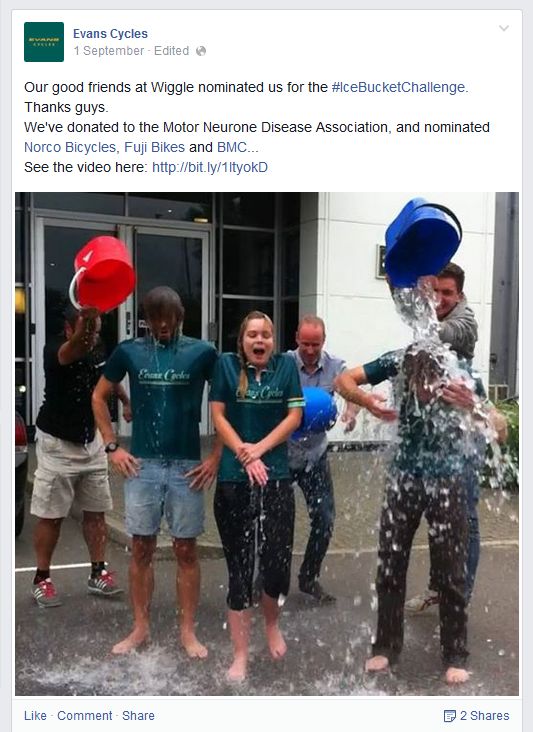Click the public globe privacy icon

201,51
